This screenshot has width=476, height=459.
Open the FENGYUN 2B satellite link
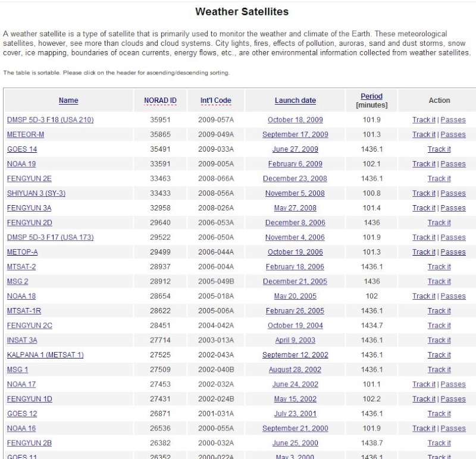(29, 443)
